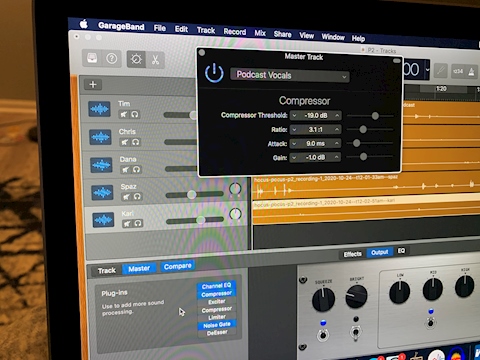Increase Ratio value with the up chevron
The image size is (480, 360).
[x=337, y=129]
